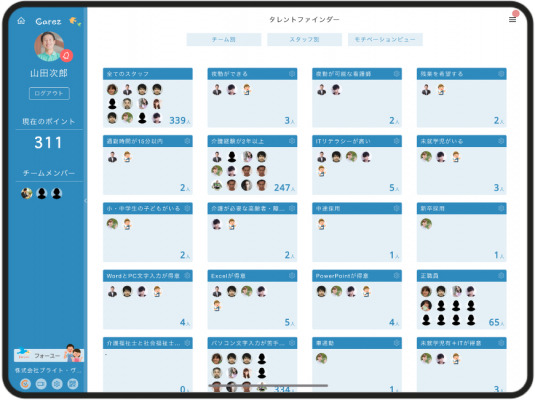Tap the red notification bell on avatar
The height and width of the screenshot is (400, 535).
pos(67,55)
